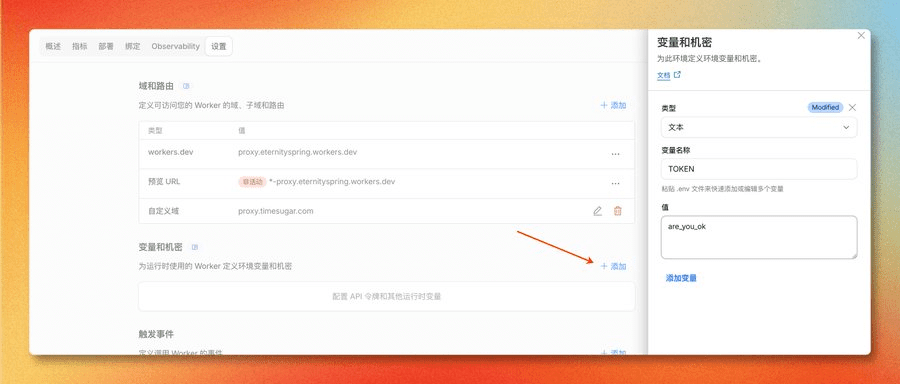Open the 概述 tab
This screenshot has height=384, width=900.
[x=53, y=46]
